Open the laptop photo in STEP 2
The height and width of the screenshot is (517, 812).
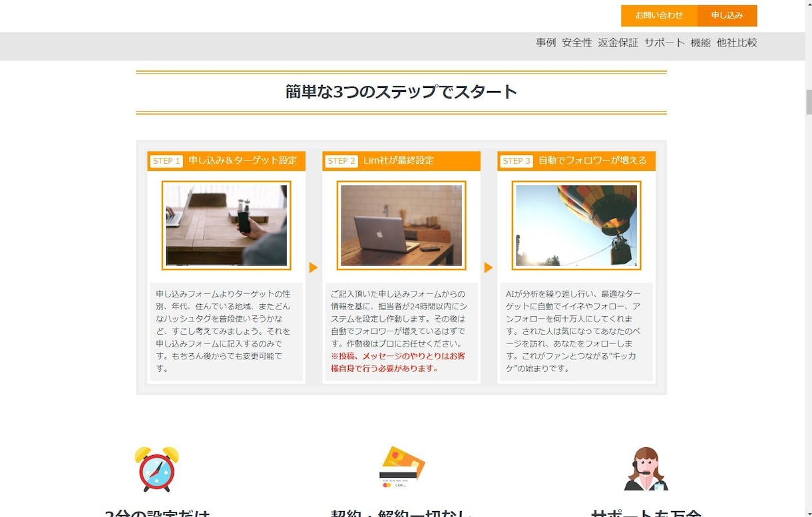(x=401, y=226)
